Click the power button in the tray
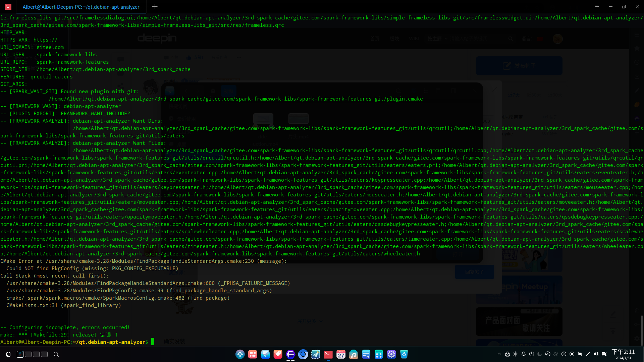Image resolution: width=644 pixels, height=362 pixels. click(x=532, y=354)
